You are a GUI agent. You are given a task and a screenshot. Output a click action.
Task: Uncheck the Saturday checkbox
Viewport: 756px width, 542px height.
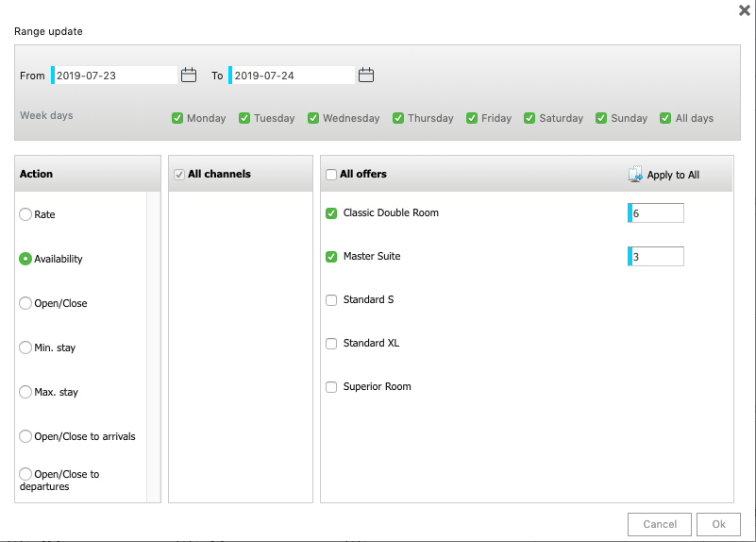(529, 118)
